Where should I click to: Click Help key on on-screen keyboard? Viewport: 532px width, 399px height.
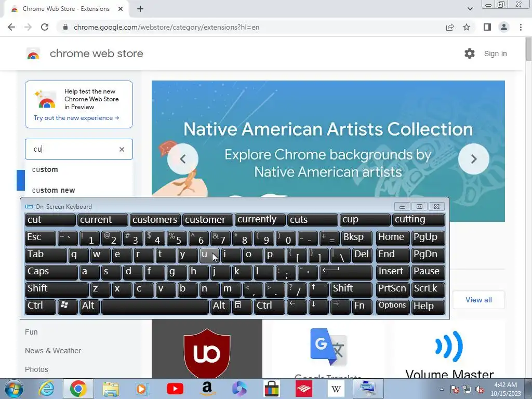[x=428, y=307]
